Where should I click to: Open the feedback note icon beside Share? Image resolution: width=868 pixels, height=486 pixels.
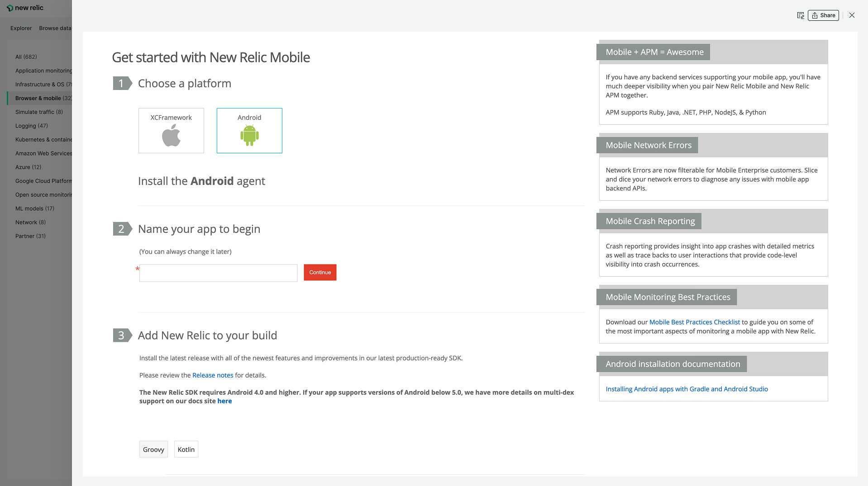(x=801, y=15)
